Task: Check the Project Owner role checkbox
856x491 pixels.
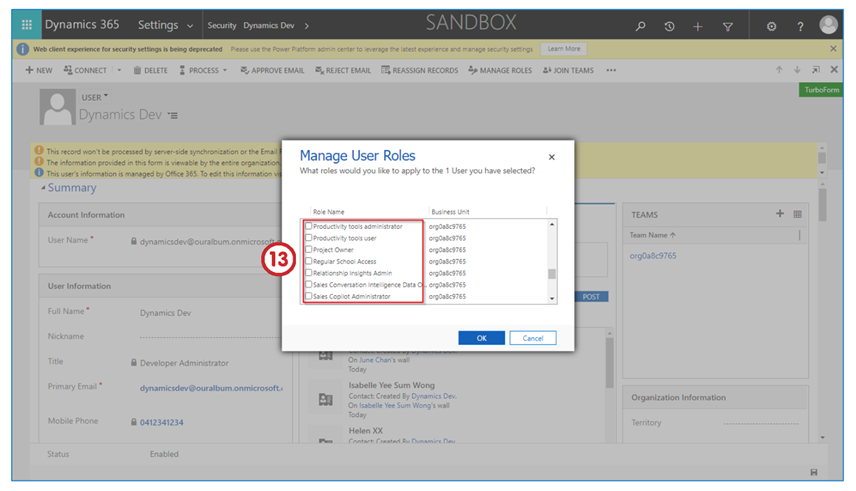Action: click(x=309, y=250)
